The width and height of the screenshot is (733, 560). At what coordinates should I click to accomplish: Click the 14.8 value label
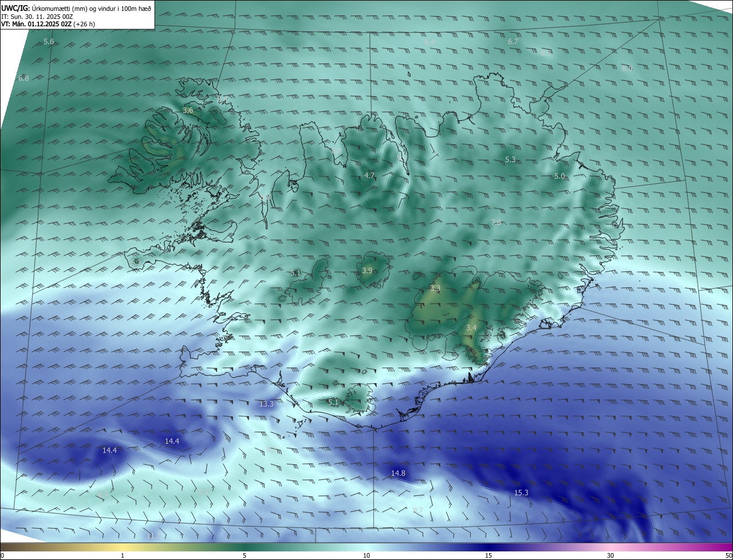click(x=398, y=473)
